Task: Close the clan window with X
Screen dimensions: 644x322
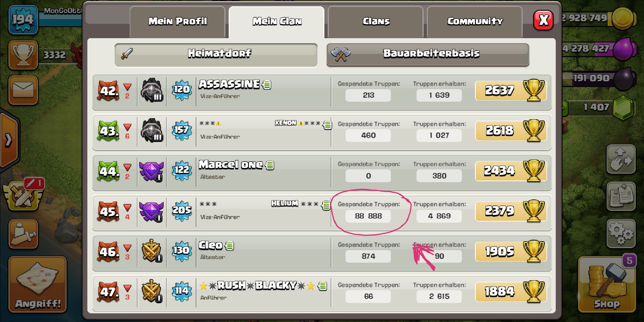Action: [543, 20]
